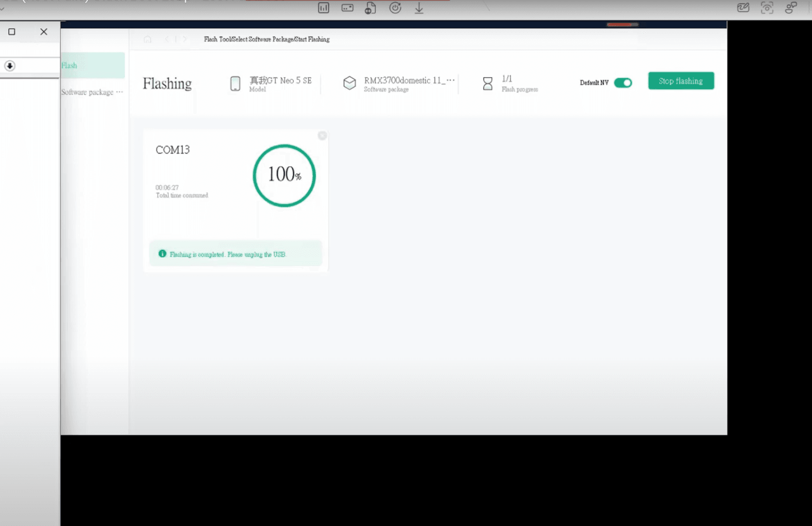Click the keyboard icon in top toolbar
This screenshot has width=812, height=526.
pyautogui.click(x=348, y=8)
